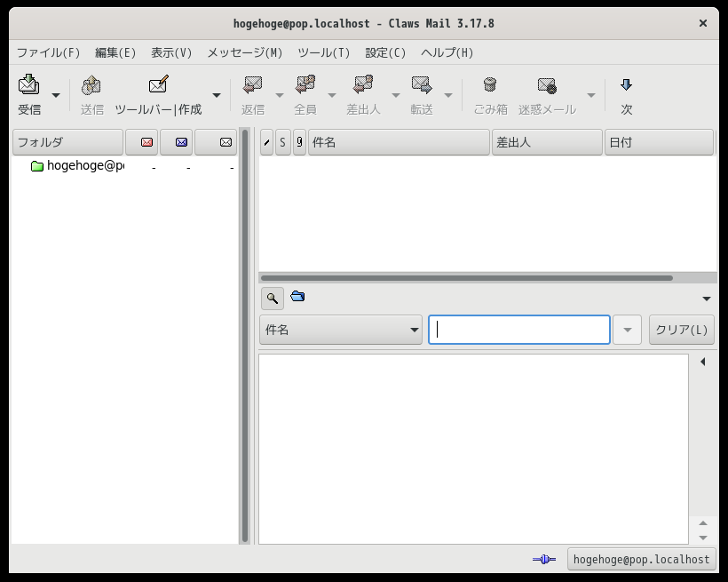Viewport: 728px width, 582px height.
Task: Click the message view scroll down arrow
Action: pos(703,538)
